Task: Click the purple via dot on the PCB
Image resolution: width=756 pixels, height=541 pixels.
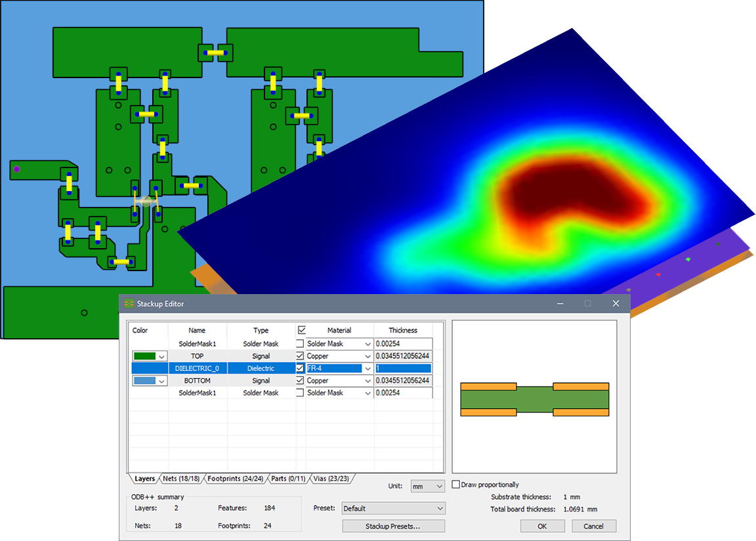Action: click(x=16, y=169)
